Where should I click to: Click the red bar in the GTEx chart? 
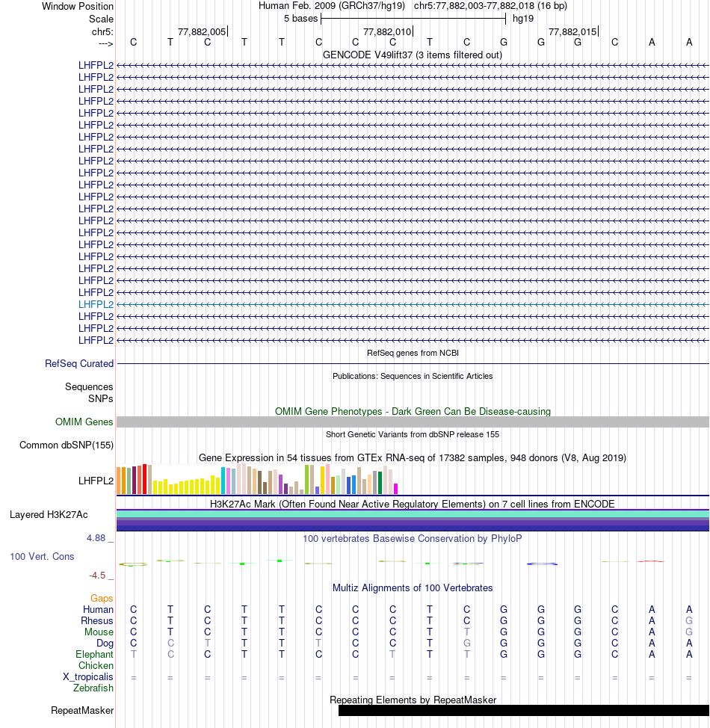click(x=144, y=478)
